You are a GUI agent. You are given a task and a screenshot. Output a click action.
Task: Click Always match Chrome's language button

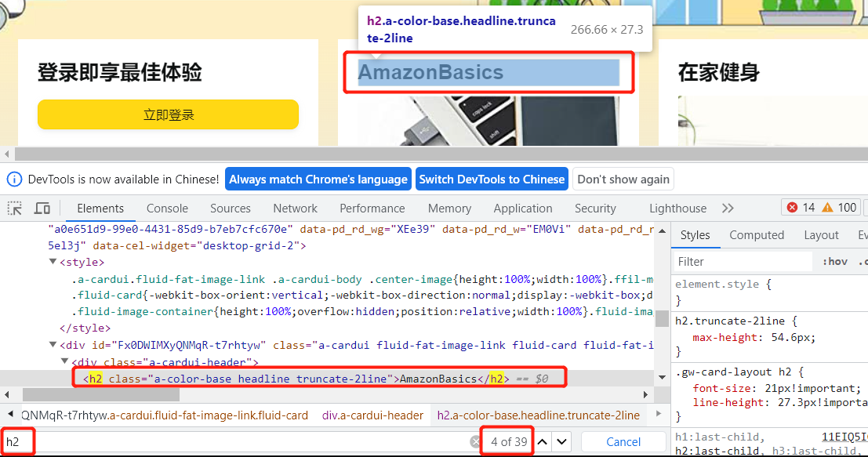pos(318,180)
